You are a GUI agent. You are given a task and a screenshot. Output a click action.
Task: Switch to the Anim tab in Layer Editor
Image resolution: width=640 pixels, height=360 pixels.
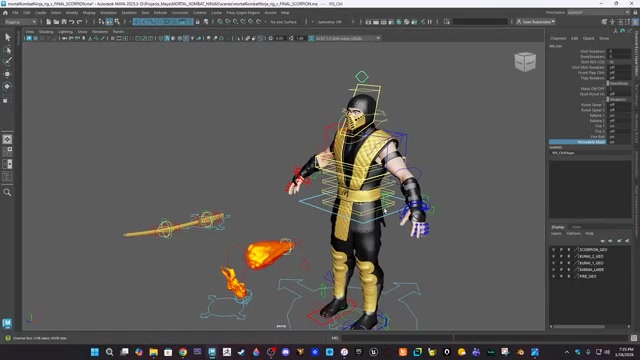pyautogui.click(x=576, y=227)
